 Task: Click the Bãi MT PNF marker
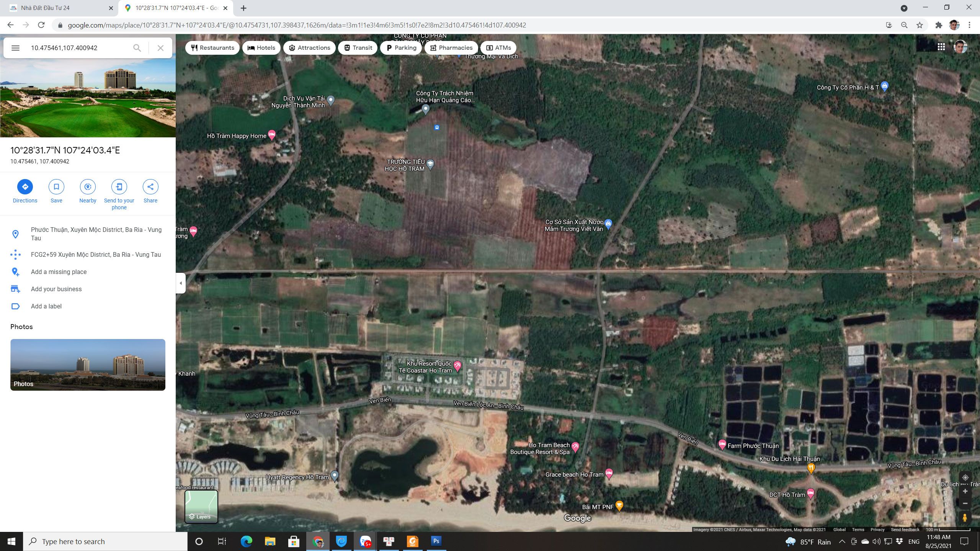(x=619, y=506)
